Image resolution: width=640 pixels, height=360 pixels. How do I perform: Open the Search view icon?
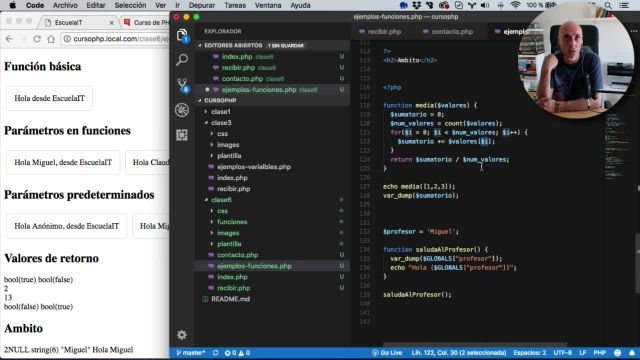[182, 60]
